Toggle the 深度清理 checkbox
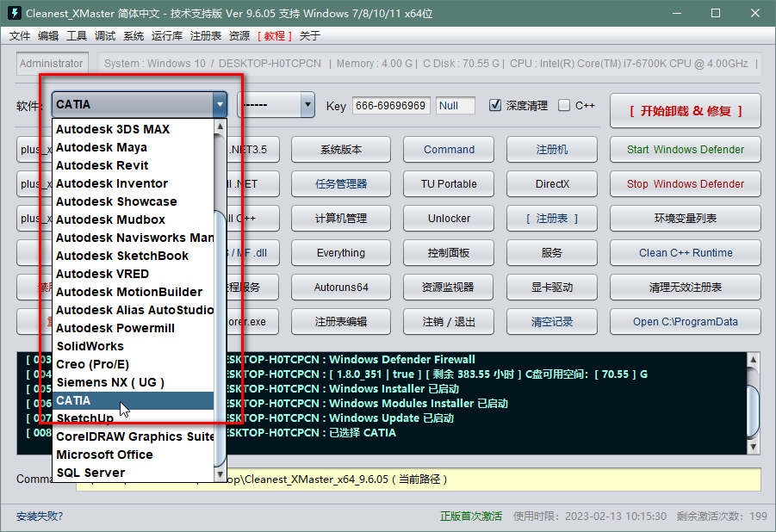776x532 pixels. [495, 105]
